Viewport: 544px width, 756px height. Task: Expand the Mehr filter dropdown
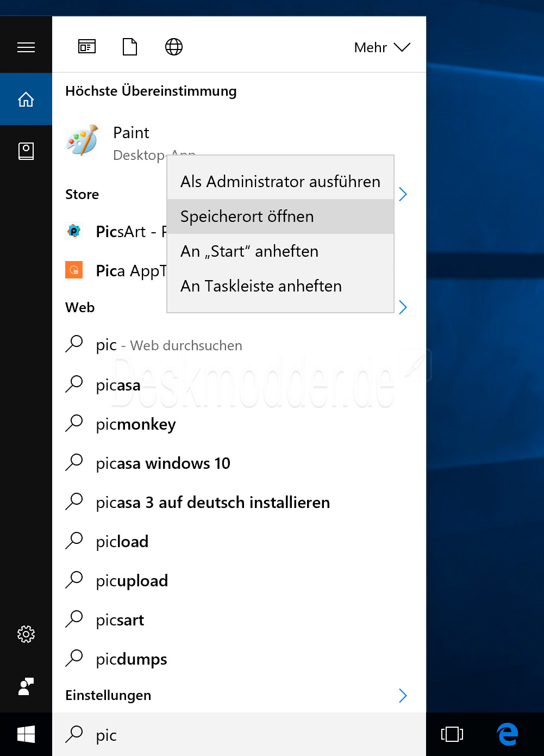pos(382,47)
